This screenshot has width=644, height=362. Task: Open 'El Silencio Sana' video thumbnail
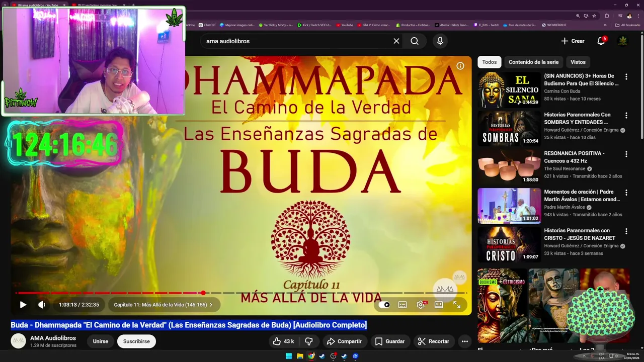point(509,90)
